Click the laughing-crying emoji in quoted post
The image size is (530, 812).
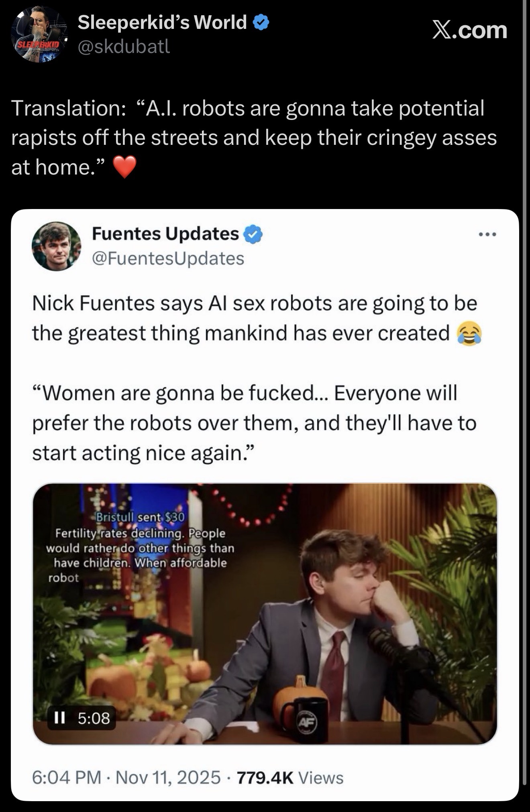coord(469,334)
